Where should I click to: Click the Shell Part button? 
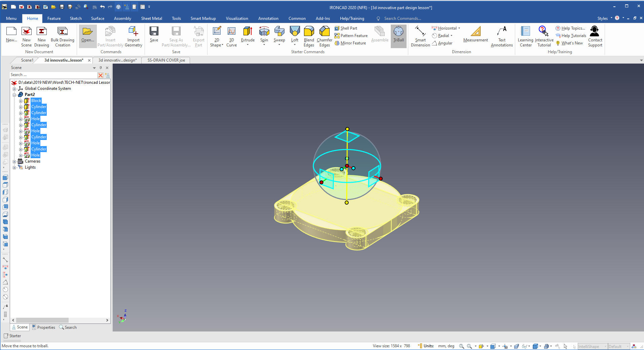point(346,28)
